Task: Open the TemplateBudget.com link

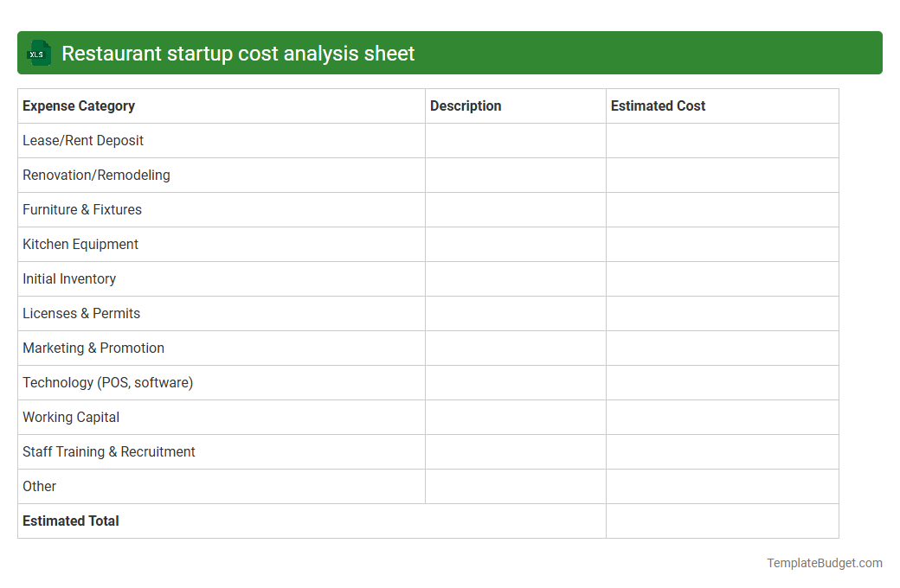Action: point(824,563)
